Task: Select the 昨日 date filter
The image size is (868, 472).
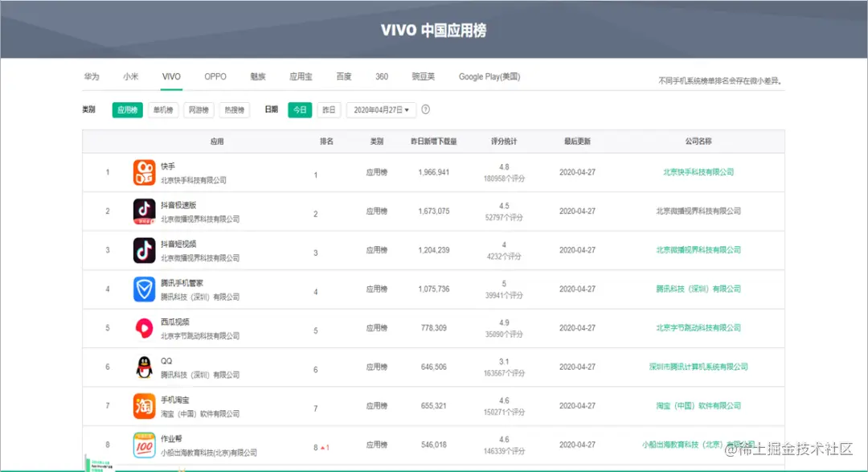Action: click(329, 109)
